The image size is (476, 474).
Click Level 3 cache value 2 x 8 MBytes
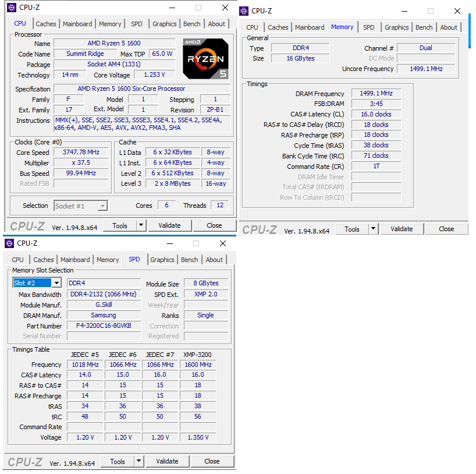[173, 183]
